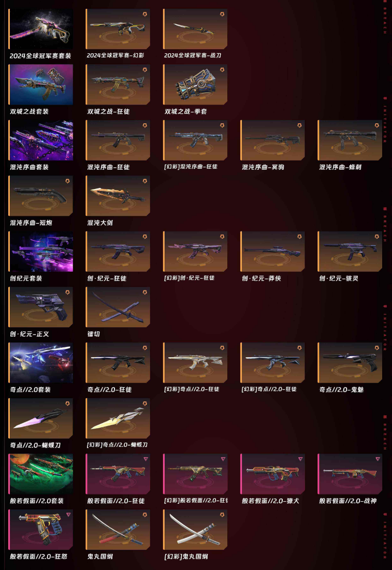The width and height of the screenshot is (392, 570).
Task: Open the 2024全球冠军赛-幻影 skin card
Action: pos(118,29)
